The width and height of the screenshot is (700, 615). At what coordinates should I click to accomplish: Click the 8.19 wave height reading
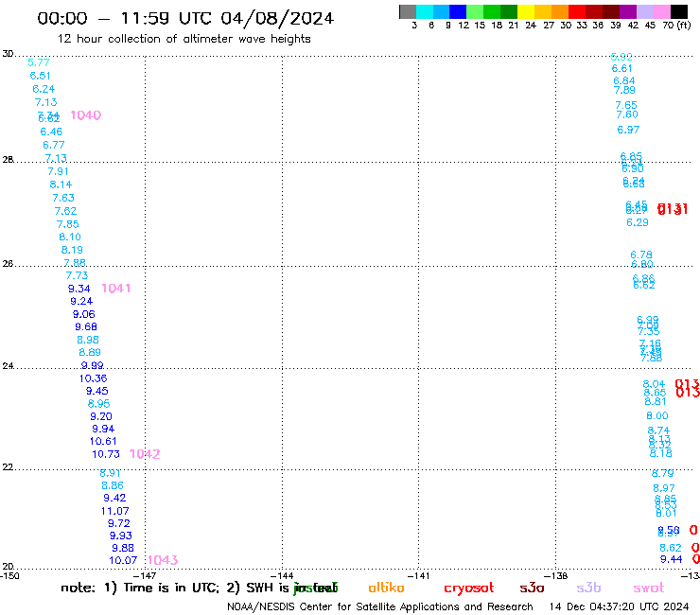click(x=72, y=250)
